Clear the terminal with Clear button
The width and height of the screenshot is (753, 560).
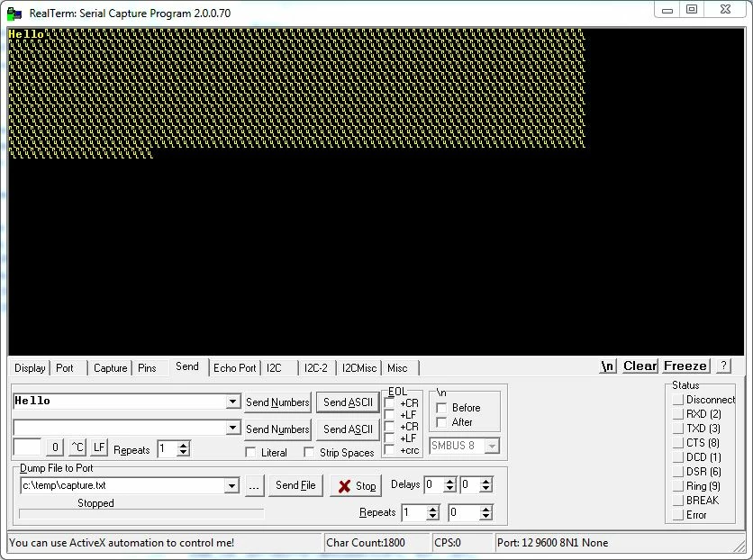pyautogui.click(x=640, y=366)
